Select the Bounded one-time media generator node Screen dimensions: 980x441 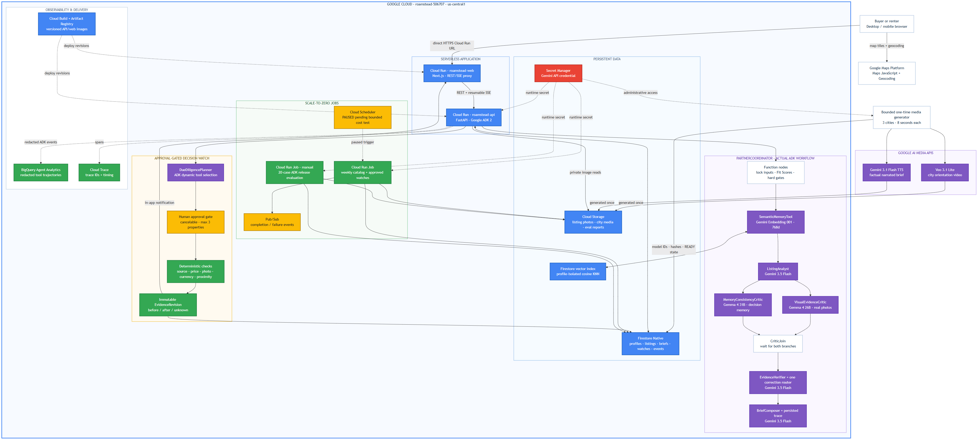901,118
